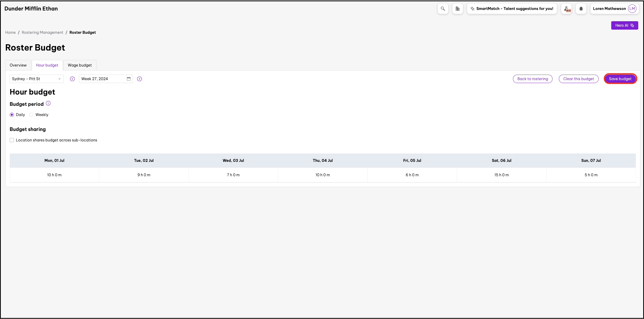
Task: Open Rostering Management breadcrumb link
Action: [x=42, y=32]
